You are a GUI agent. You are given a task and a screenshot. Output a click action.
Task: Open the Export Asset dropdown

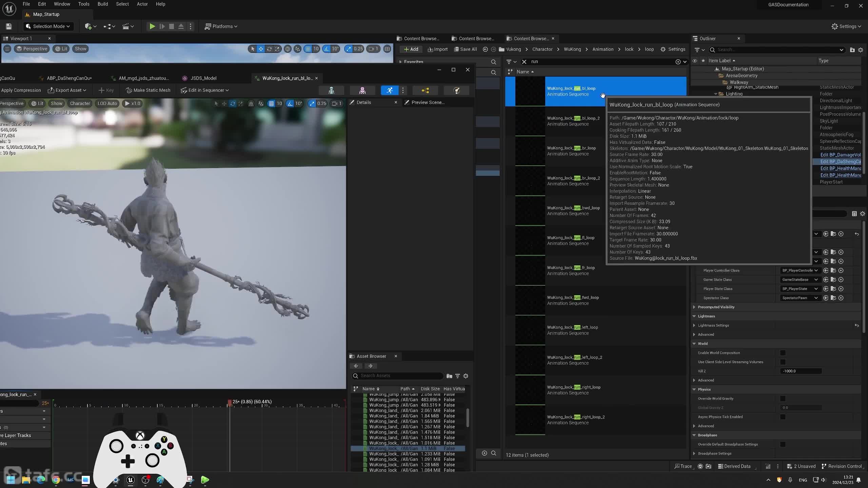(67, 90)
